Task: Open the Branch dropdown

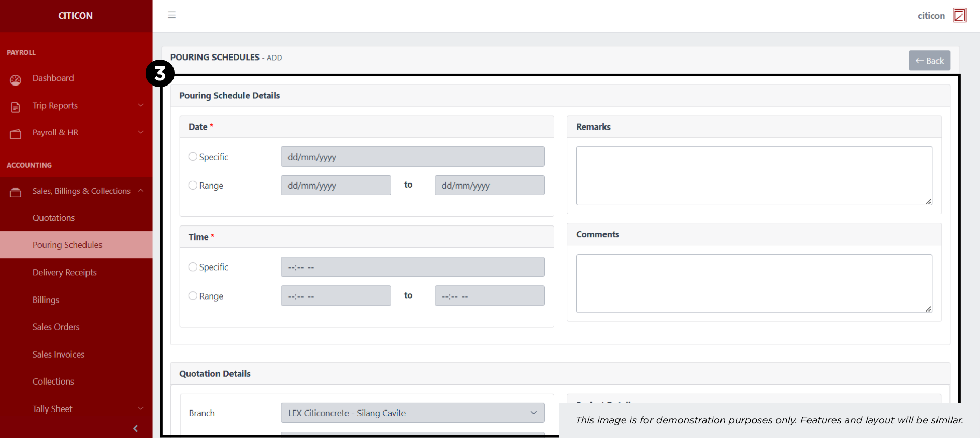Action: [x=412, y=413]
